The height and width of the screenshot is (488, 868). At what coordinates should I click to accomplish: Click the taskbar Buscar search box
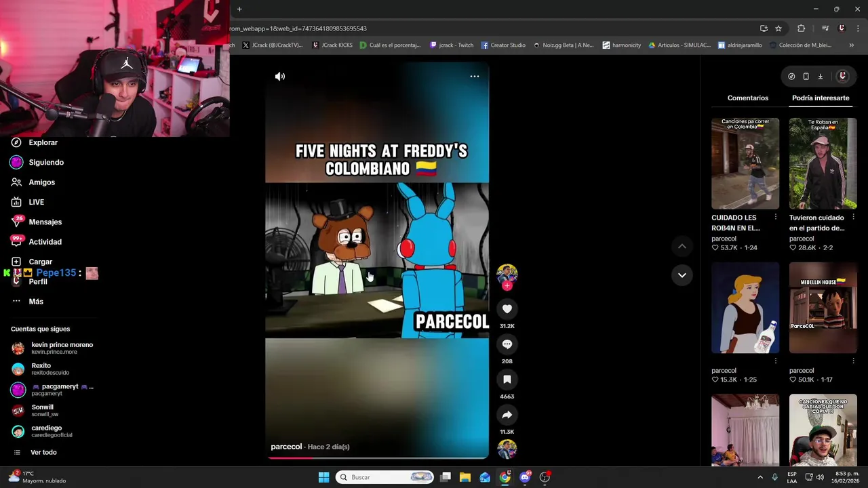[385, 477]
